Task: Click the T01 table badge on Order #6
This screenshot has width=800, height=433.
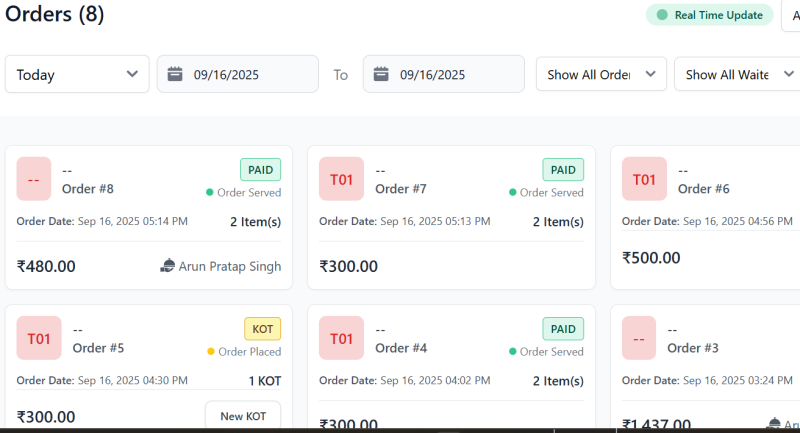Action: tap(644, 179)
